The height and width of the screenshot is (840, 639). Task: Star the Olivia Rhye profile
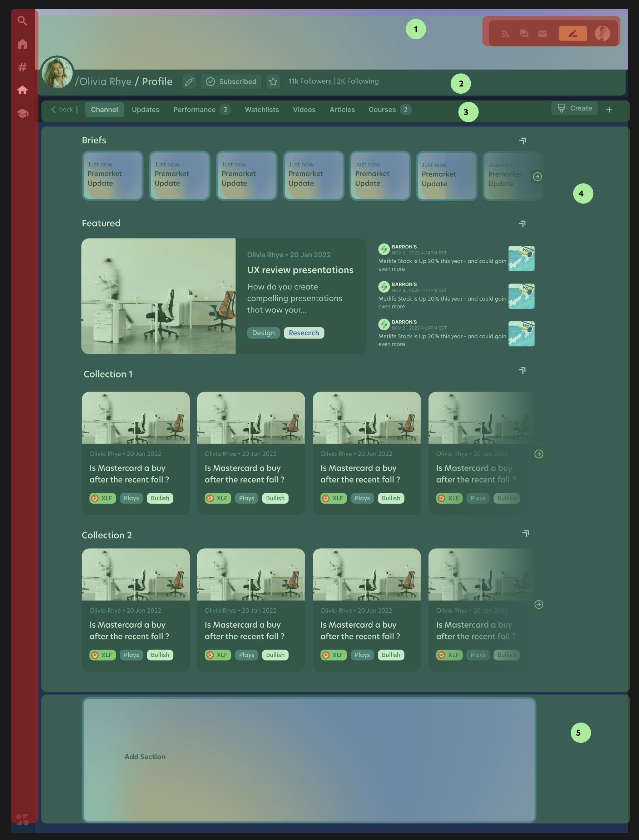click(x=273, y=82)
